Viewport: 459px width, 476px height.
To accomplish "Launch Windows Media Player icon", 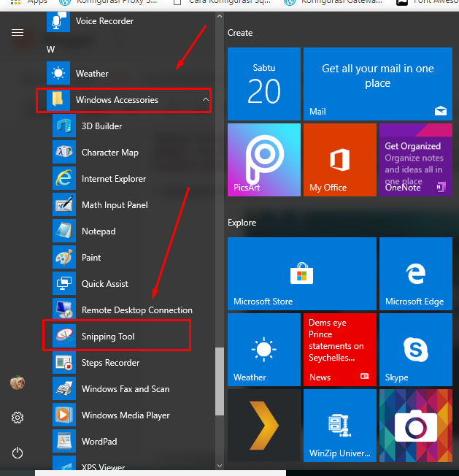I will [x=64, y=415].
